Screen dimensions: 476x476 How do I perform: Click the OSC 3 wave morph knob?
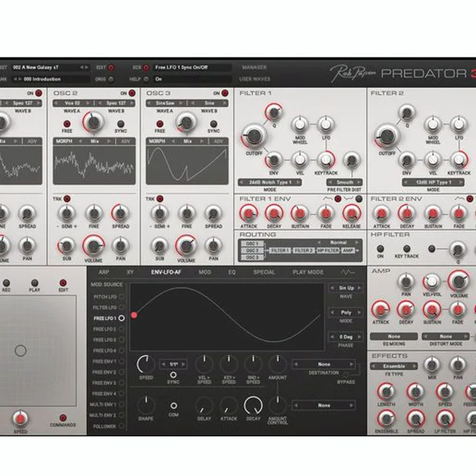click(186, 122)
